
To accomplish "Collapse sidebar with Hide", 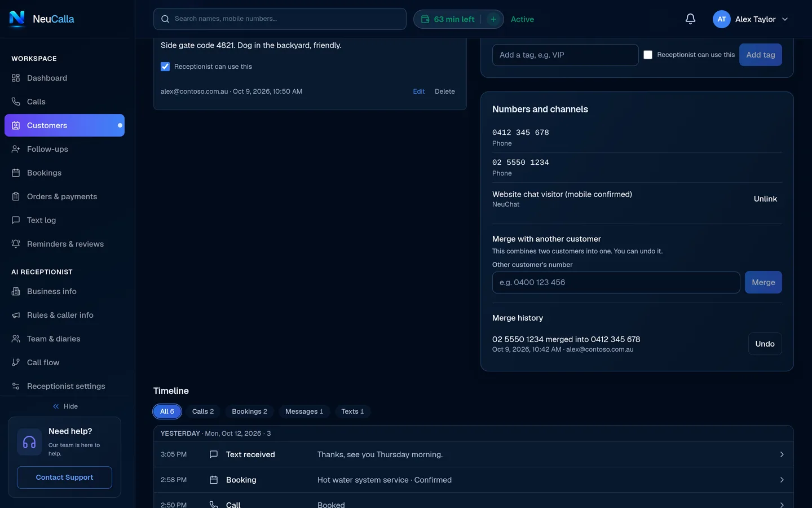I will pos(65,406).
